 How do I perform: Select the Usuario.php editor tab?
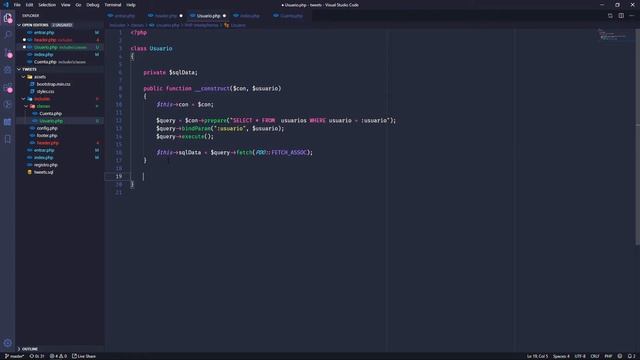(x=208, y=16)
